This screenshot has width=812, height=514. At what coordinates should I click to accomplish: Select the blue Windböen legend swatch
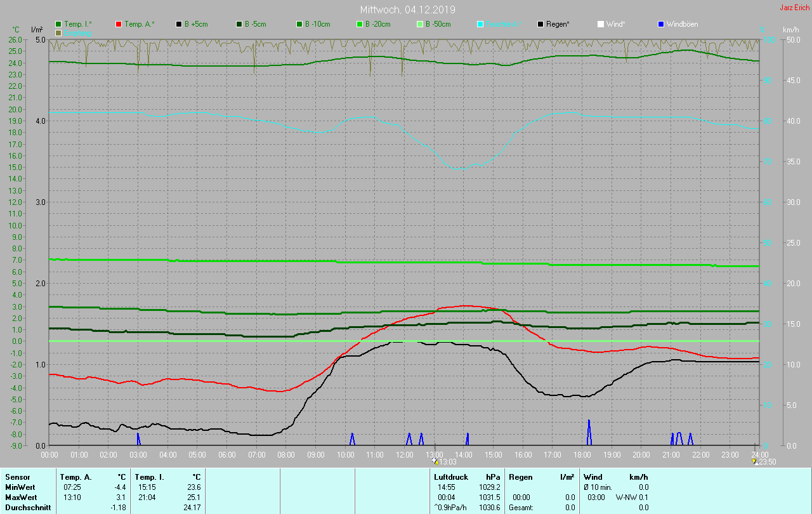[x=661, y=24]
